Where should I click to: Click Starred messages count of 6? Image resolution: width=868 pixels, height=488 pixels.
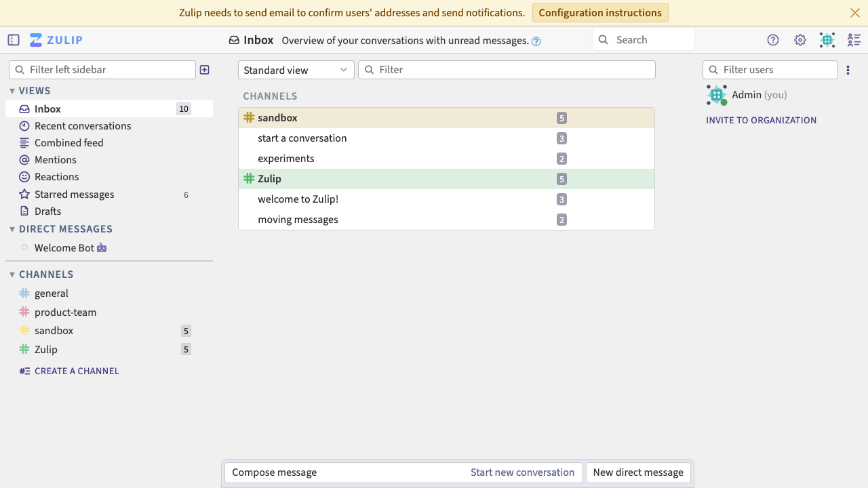tap(186, 195)
